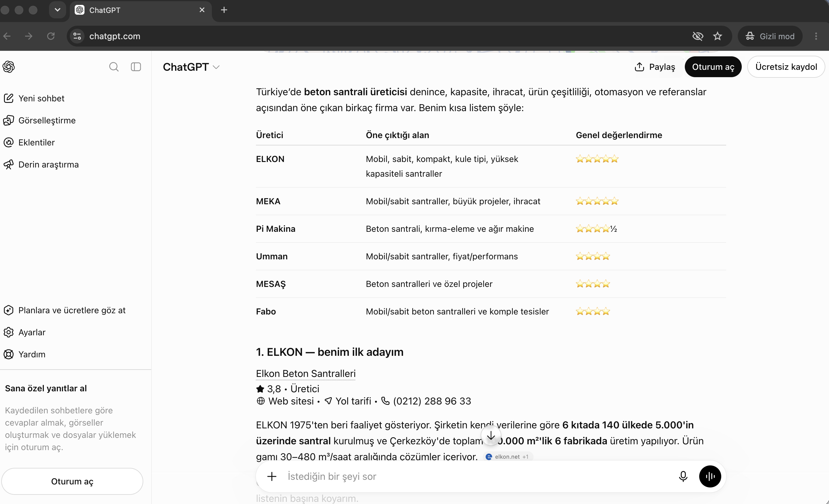Toggle the sidebar collapse panel icon
829x504 pixels.
click(136, 67)
